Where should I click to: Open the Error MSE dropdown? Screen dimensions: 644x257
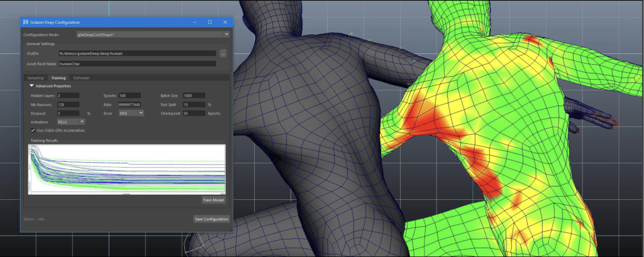click(x=131, y=113)
